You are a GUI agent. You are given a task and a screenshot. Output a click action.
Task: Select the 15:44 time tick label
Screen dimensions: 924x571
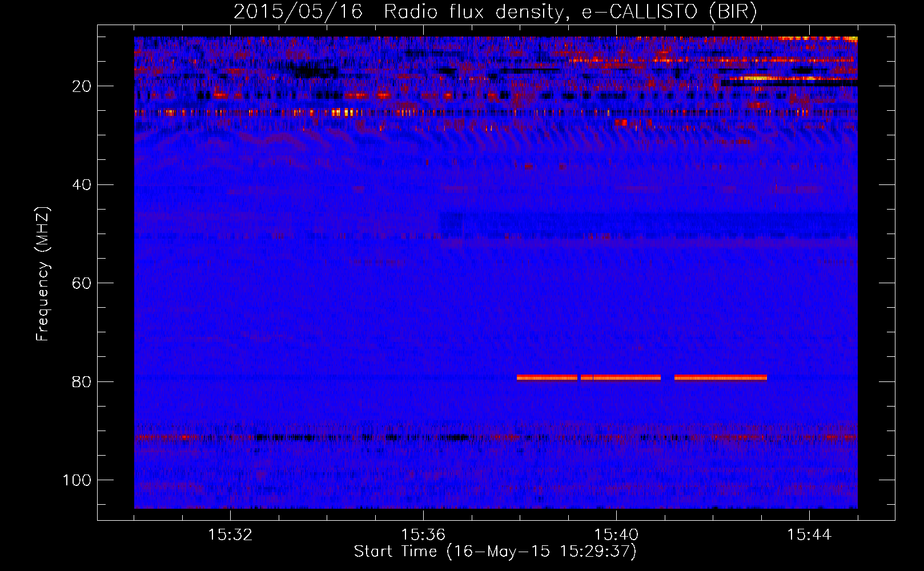pos(809,535)
